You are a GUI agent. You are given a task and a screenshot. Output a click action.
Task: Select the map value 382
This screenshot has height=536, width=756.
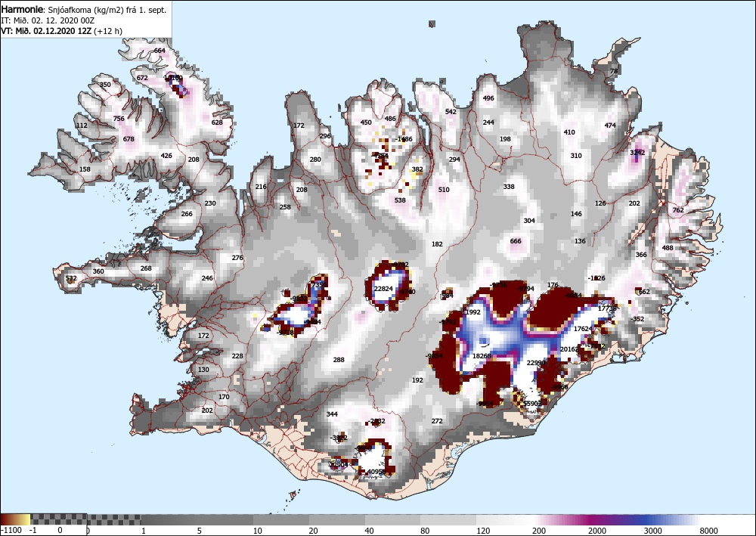(417, 169)
